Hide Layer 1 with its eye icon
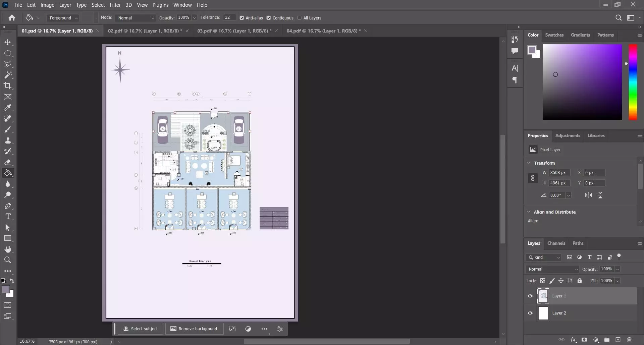The width and height of the screenshot is (644, 345). (530, 296)
